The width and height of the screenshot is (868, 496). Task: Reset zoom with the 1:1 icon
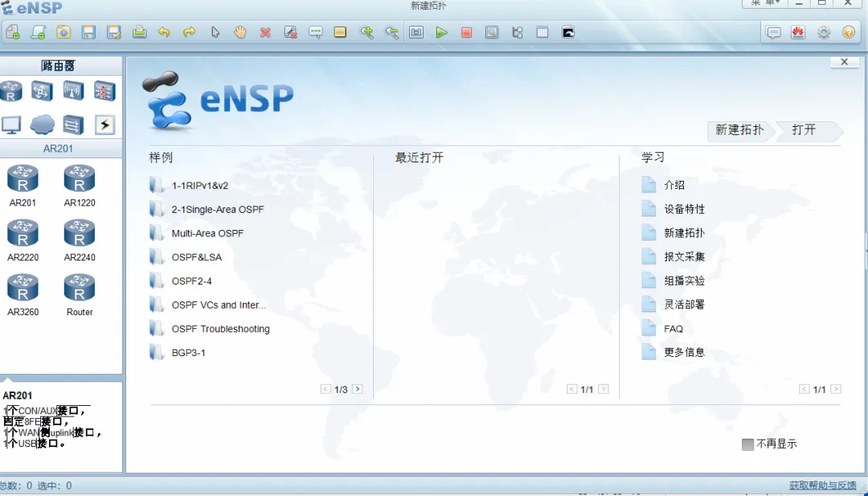(416, 32)
